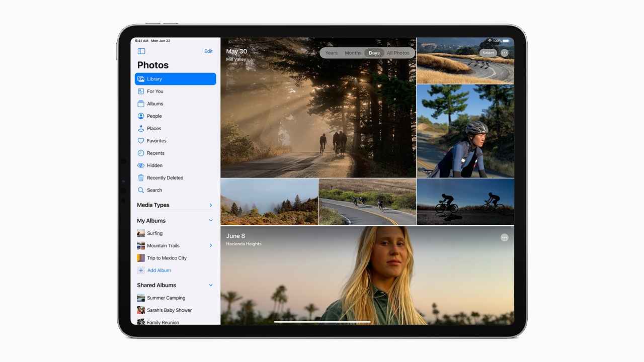Toggle the sidebar panel icon

[x=141, y=51]
